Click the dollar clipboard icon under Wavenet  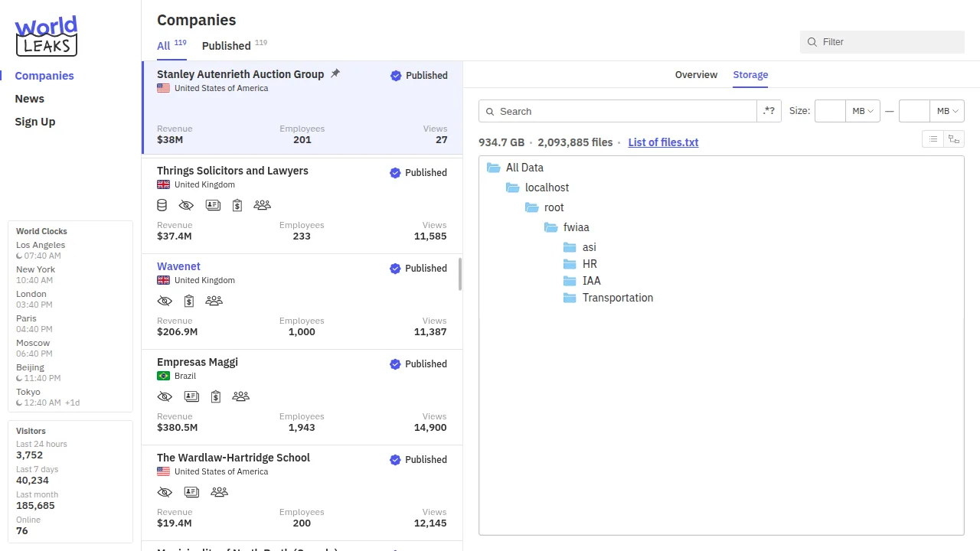coord(189,301)
